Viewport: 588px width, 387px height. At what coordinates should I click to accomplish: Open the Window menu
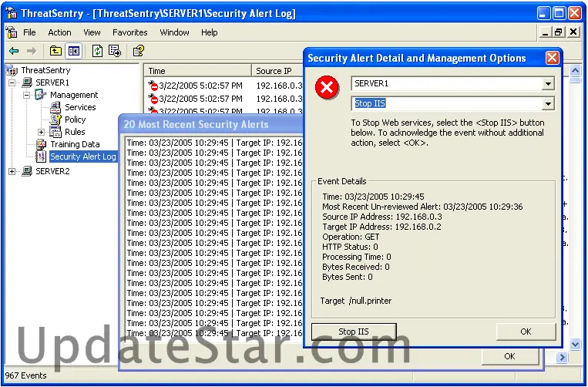174,32
